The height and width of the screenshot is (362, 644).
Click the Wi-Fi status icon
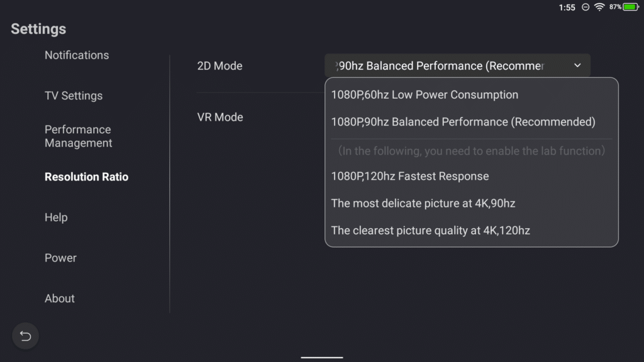coord(599,7)
